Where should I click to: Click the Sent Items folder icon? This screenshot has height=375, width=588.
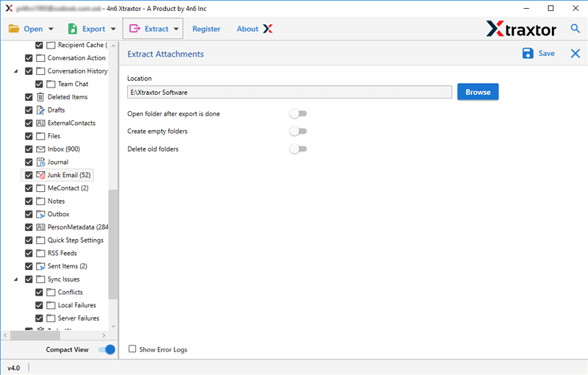pos(40,266)
